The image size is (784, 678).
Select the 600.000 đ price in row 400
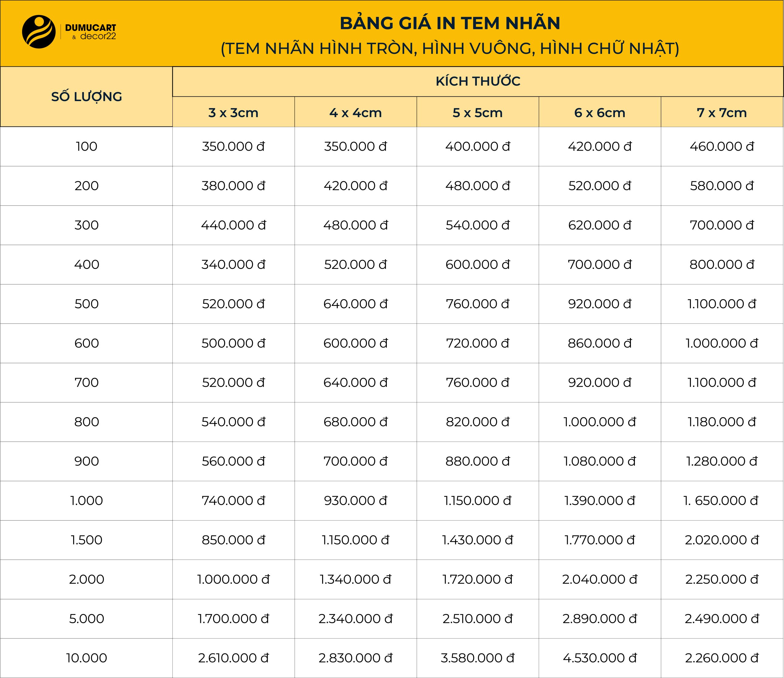point(477,265)
